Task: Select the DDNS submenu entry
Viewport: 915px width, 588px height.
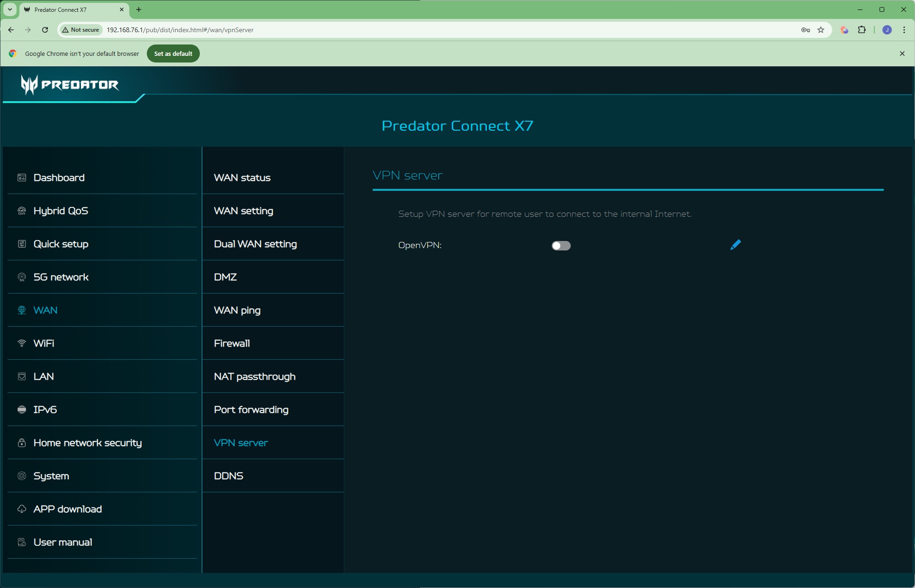Action: click(x=228, y=476)
